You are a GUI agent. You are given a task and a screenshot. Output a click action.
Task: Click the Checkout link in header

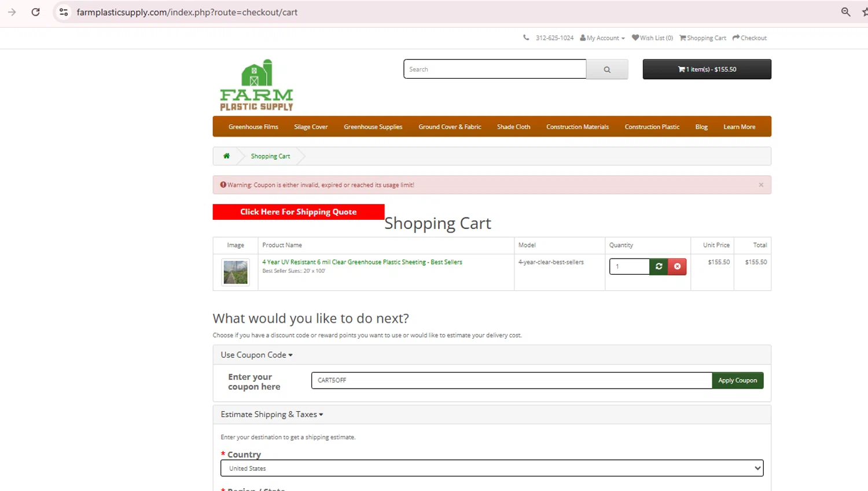(749, 38)
